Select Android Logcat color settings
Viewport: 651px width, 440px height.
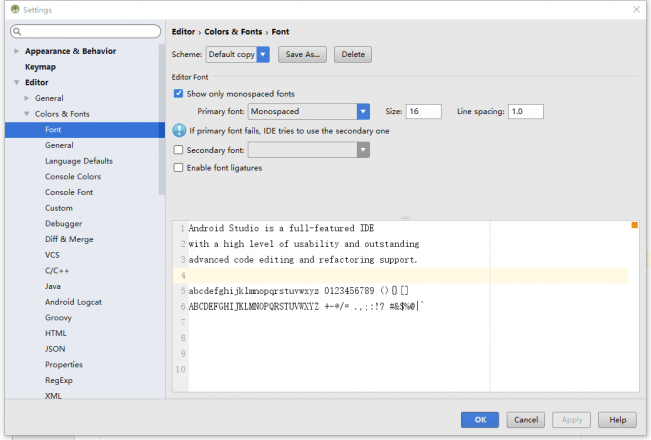click(x=73, y=302)
